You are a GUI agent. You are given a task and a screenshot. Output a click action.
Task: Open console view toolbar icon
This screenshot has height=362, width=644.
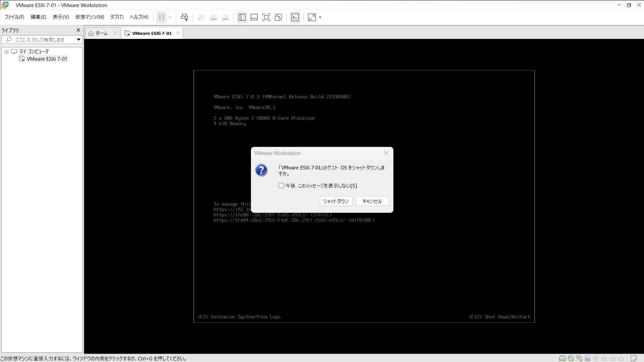(x=295, y=17)
